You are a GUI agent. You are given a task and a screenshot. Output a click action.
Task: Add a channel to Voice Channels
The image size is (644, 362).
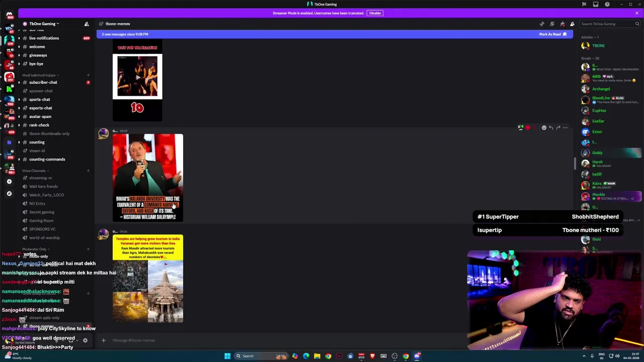click(x=88, y=171)
